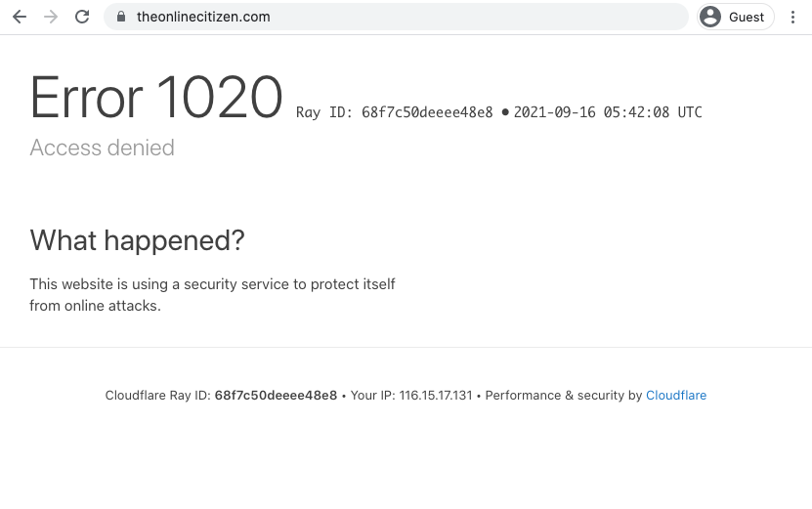This screenshot has width=812, height=509.
Task: Click the footer Cloudflare Ray ID label
Action: pos(158,396)
